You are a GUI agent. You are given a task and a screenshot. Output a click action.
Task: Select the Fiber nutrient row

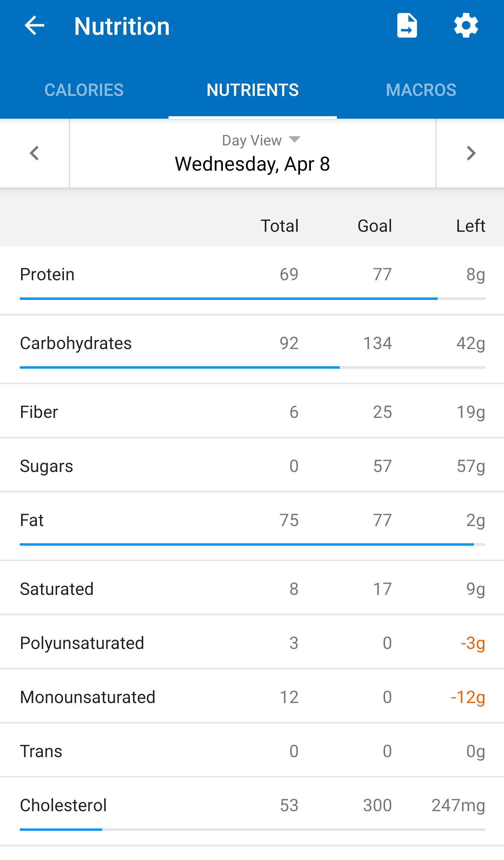click(252, 412)
